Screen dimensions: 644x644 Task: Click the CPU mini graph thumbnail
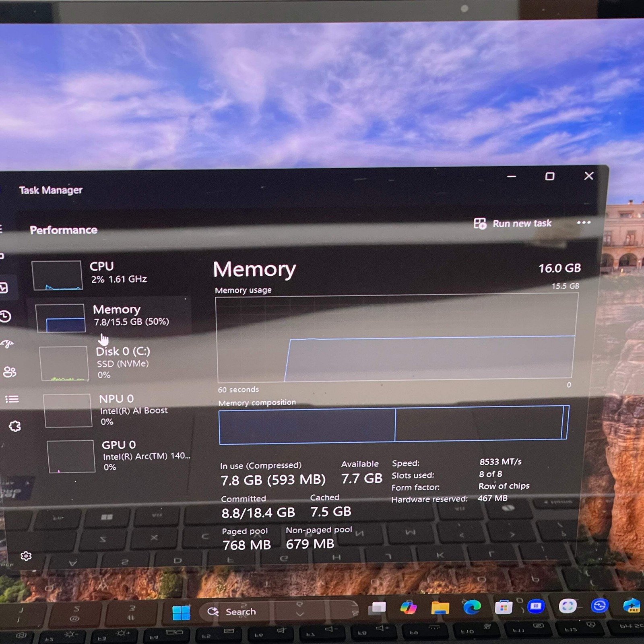[57, 275]
